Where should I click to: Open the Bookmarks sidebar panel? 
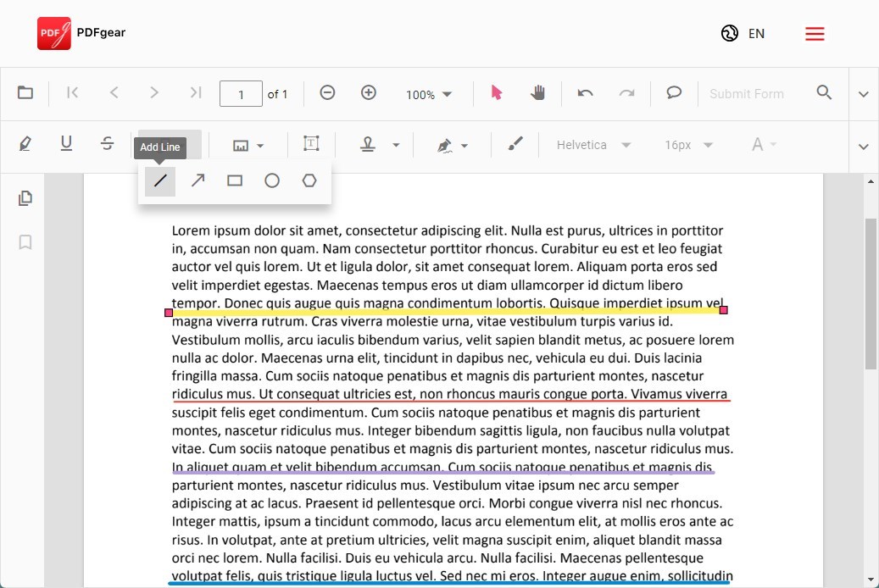25,242
